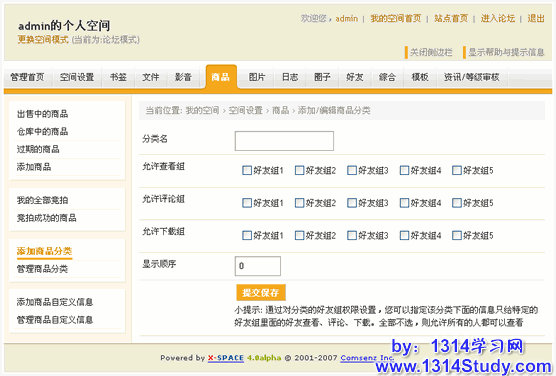Image resolution: width=556 pixels, height=376 pixels.
Task: Open 管理商品自定义信息 sidebar link
Action: (x=55, y=320)
